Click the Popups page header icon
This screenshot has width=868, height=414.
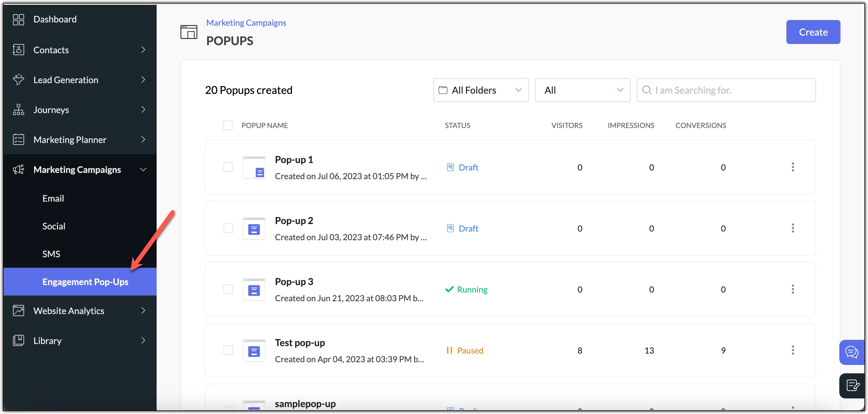(x=189, y=32)
